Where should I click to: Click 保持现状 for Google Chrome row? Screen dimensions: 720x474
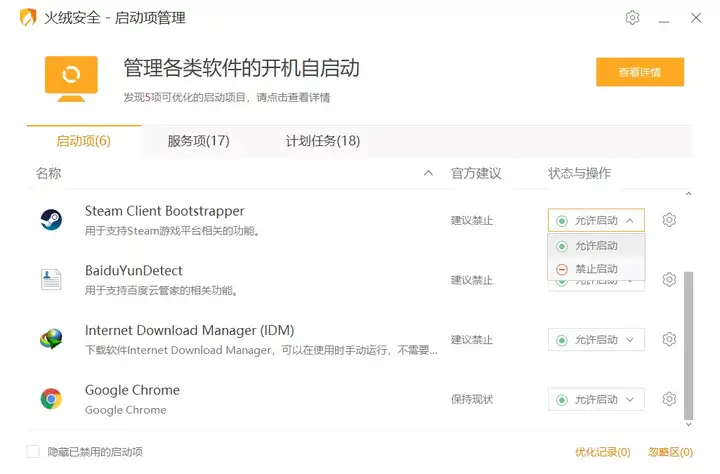(x=472, y=400)
